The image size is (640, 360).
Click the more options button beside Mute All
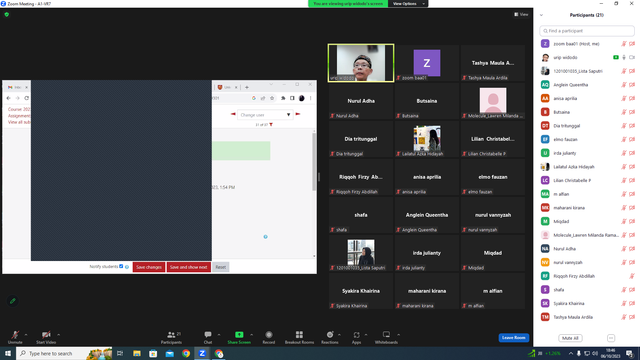click(x=611, y=338)
